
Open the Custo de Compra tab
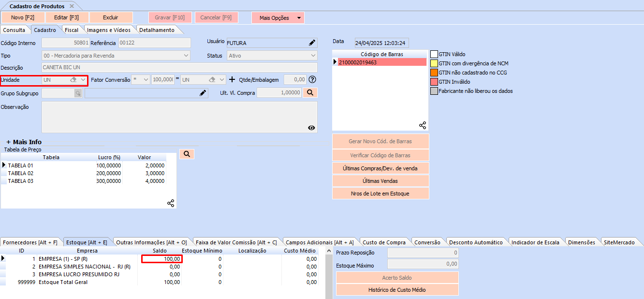tap(384, 242)
